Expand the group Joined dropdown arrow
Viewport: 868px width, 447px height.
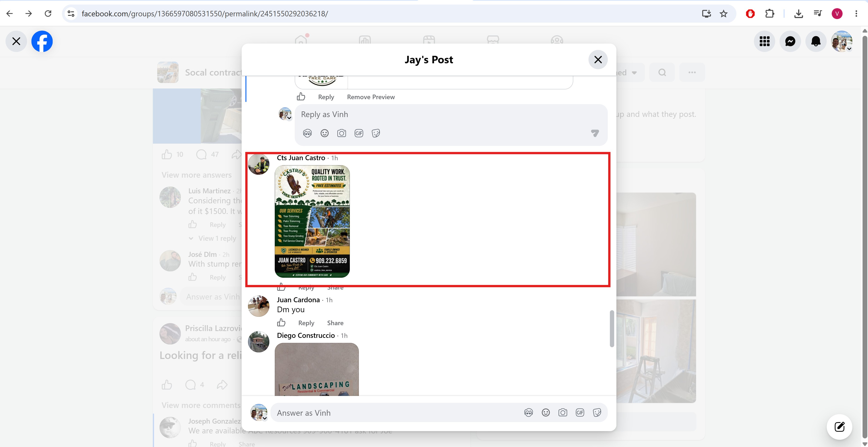[x=635, y=73]
